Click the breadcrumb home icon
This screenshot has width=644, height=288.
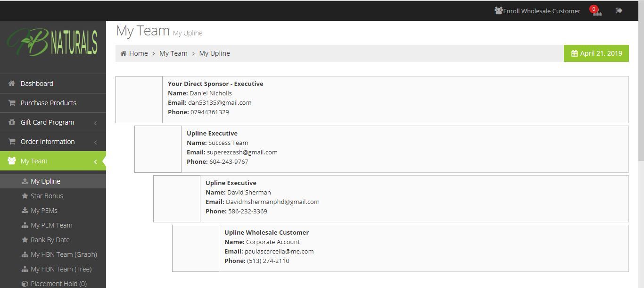pyautogui.click(x=124, y=53)
